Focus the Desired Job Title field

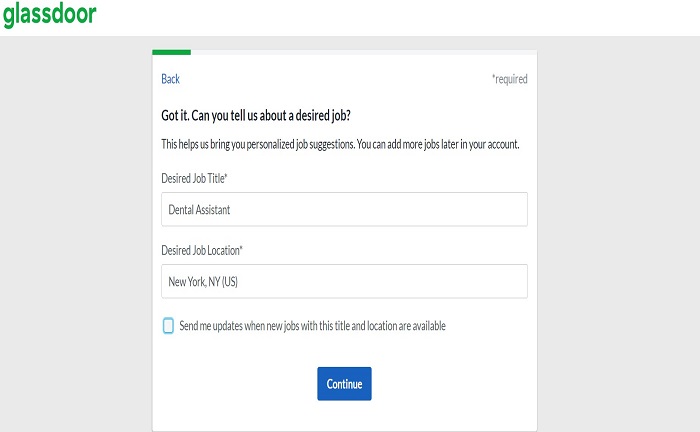point(344,209)
